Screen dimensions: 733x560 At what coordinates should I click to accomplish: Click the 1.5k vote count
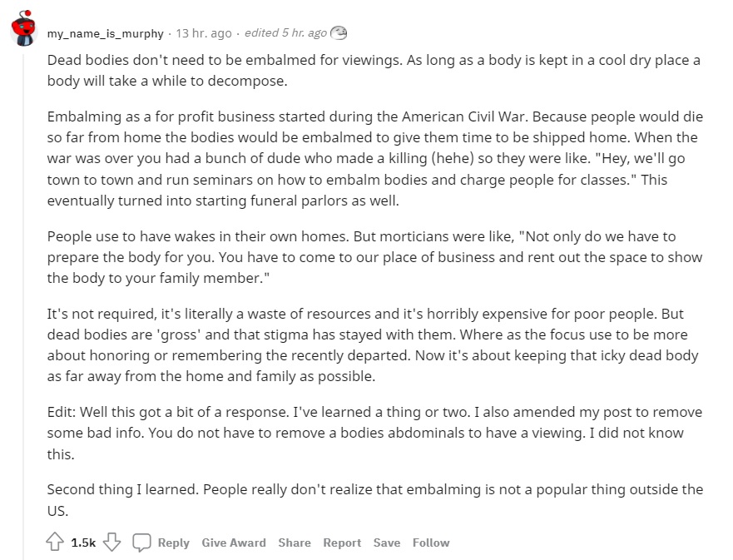coord(83,543)
